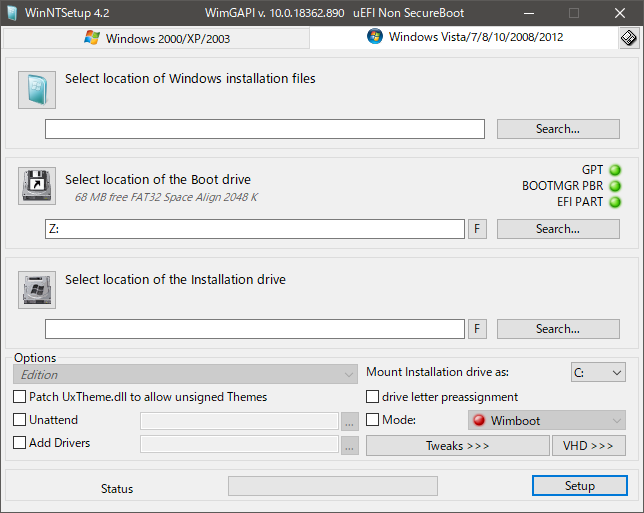644x513 pixels.
Task: Switch to the Windows Vista/7/8/10/2008/2012 tab
Action: pyautogui.click(x=464, y=37)
